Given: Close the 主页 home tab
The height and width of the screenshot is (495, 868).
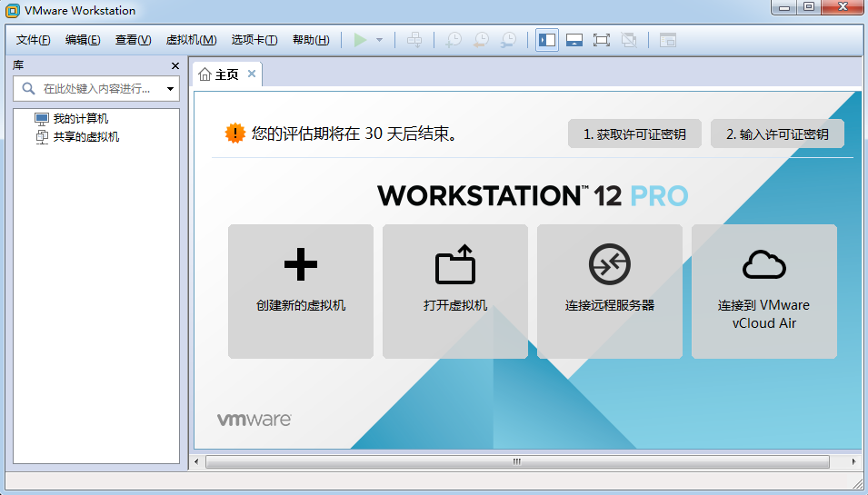Looking at the screenshot, I should (x=252, y=74).
